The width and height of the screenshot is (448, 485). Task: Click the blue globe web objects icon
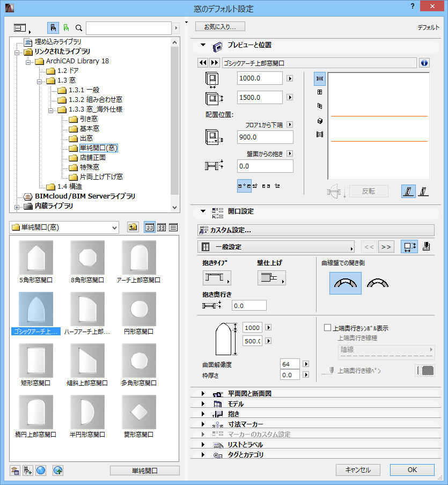pos(41,471)
